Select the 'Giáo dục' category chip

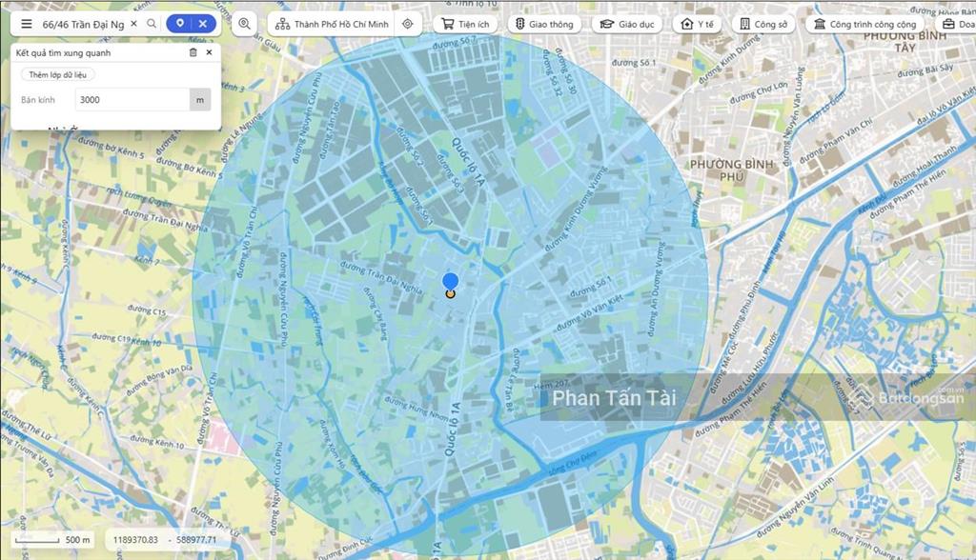pos(627,24)
